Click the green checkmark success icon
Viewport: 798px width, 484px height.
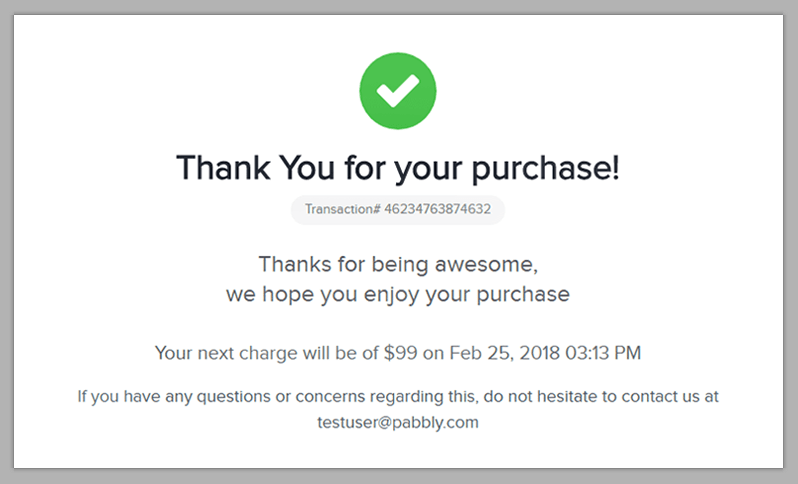click(398, 91)
